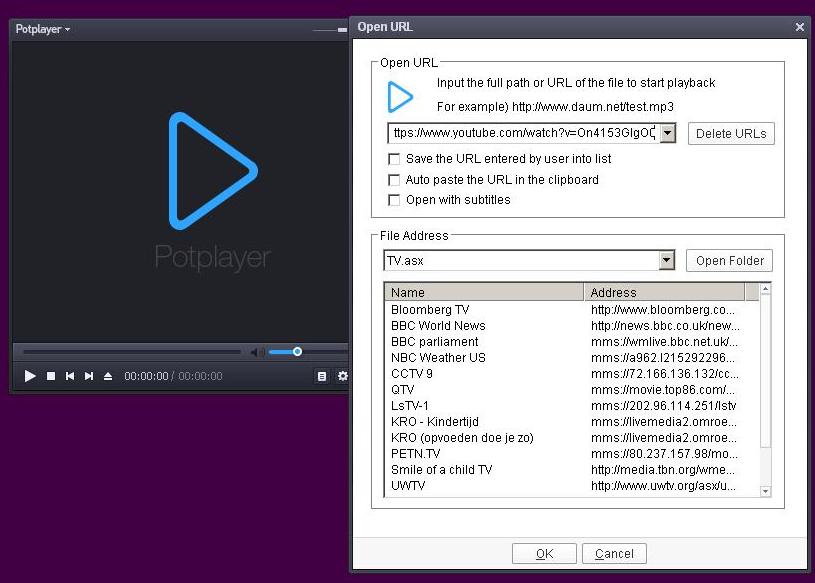815x583 pixels.
Task: Click the bloomberg.co address cell
Action: [663, 310]
